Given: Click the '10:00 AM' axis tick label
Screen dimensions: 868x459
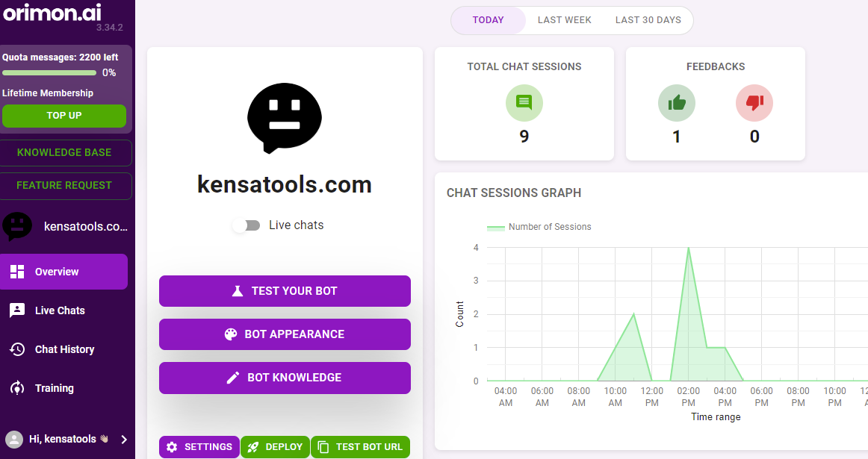Looking at the screenshot, I should point(615,397).
